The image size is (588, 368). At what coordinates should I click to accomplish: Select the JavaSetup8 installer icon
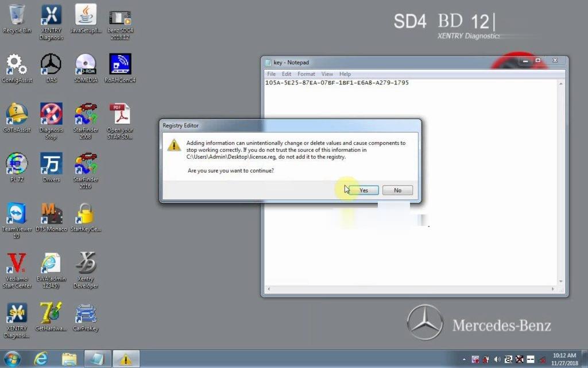coord(86,19)
